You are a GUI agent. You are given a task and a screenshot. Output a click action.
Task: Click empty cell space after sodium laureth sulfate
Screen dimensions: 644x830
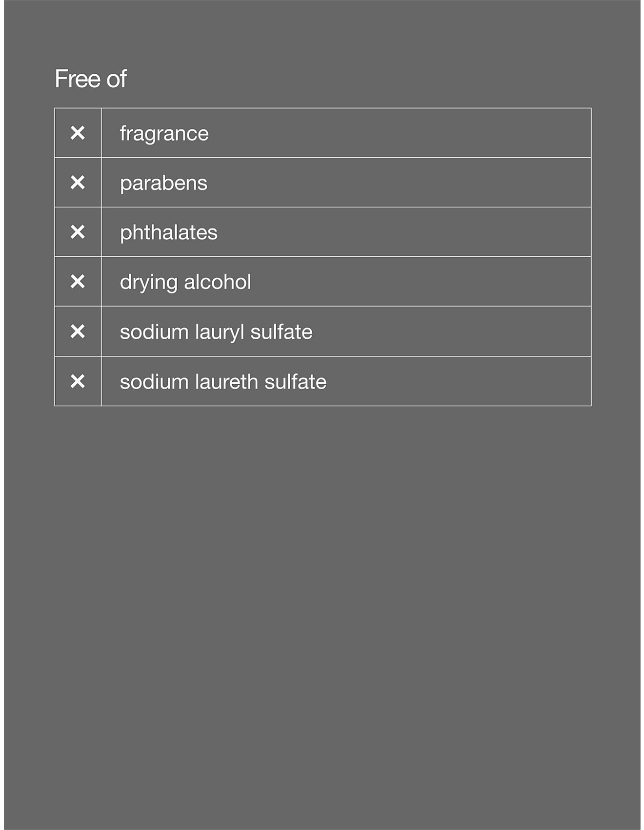pos(459,381)
